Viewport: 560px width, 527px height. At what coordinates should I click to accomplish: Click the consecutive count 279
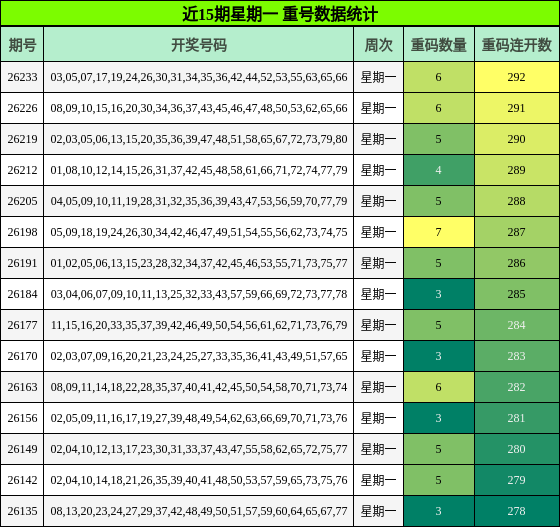(x=517, y=480)
